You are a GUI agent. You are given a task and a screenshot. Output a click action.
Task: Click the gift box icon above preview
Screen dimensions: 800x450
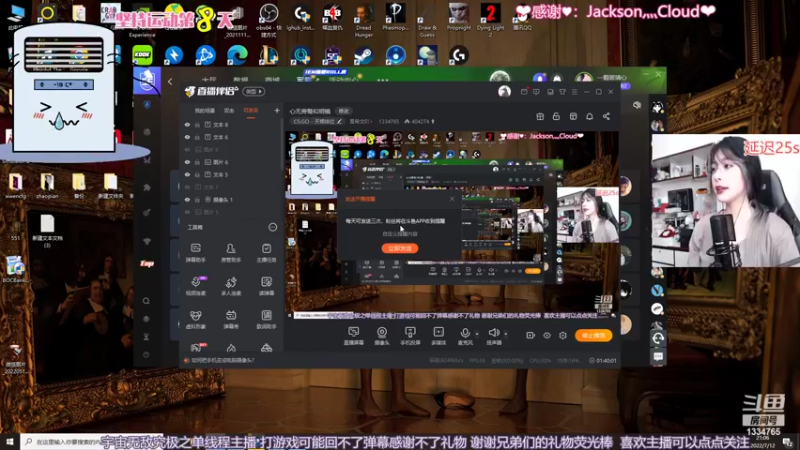tap(540, 116)
